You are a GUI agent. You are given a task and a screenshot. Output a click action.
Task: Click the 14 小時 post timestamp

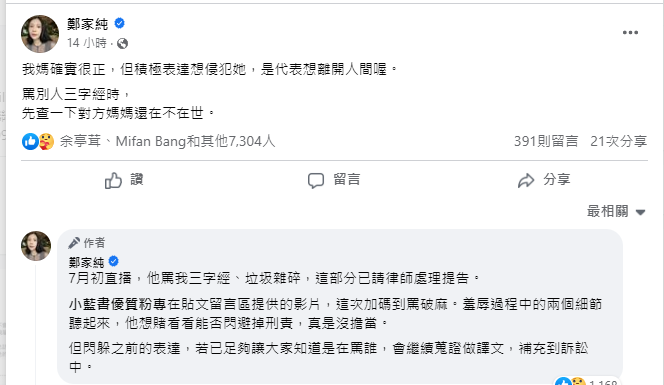pos(87,43)
